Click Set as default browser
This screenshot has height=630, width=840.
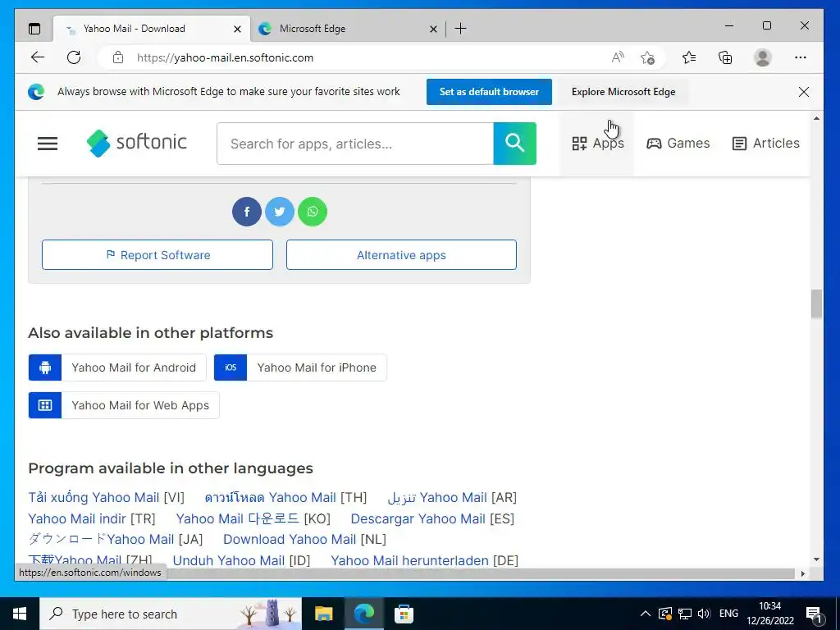coord(489,92)
